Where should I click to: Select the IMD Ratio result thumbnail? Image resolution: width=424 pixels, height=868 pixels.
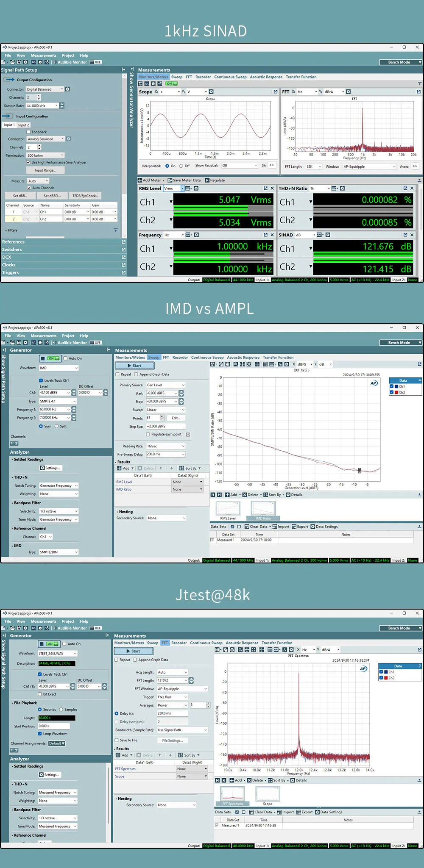point(263,510)
